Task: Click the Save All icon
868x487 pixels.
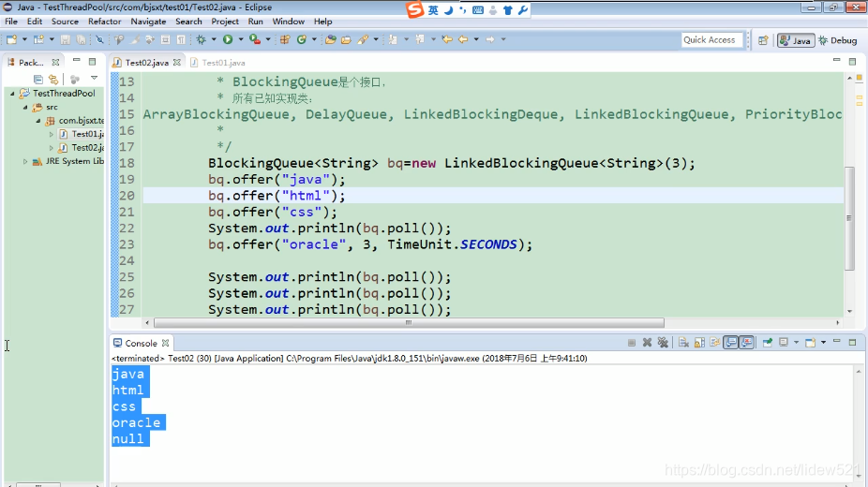Action: tap(81, 39)
